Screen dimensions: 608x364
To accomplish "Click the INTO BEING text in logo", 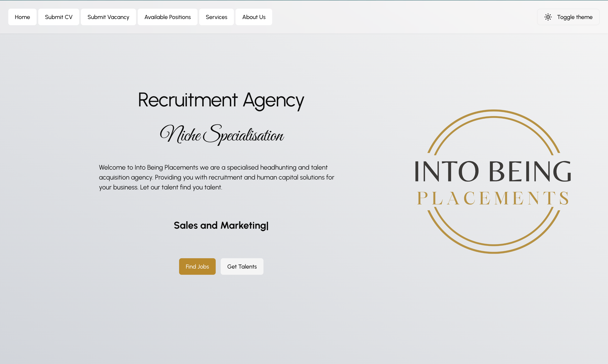I will point(493,171).
